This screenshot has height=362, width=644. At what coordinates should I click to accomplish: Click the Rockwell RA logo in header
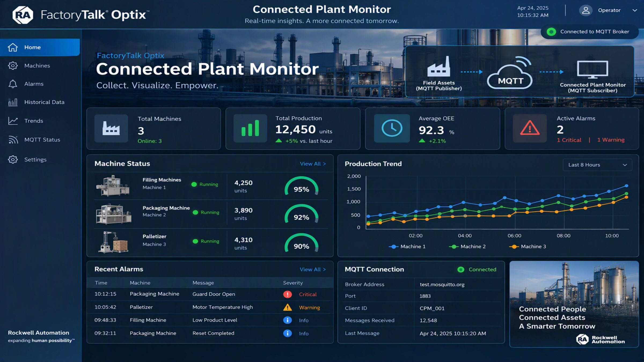tap(23, 15)
